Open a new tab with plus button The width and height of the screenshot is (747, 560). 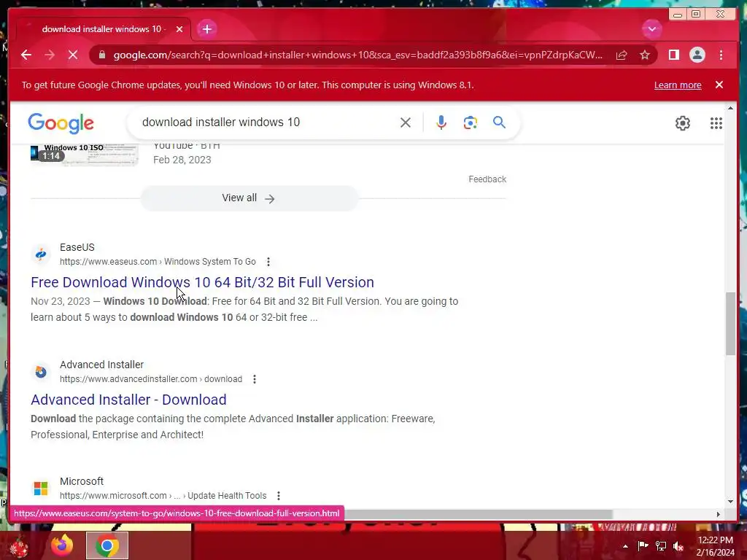(206, 29)
